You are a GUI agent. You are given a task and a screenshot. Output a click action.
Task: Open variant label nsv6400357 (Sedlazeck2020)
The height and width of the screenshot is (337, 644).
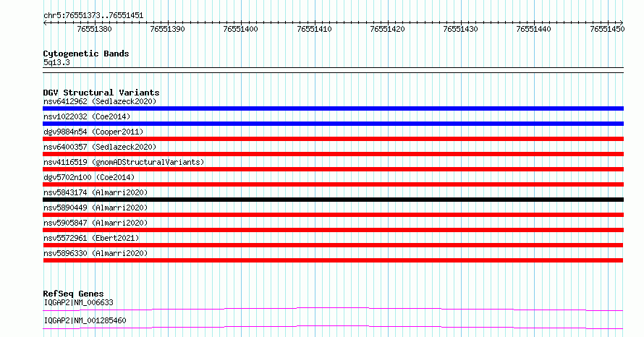point(100,147)
